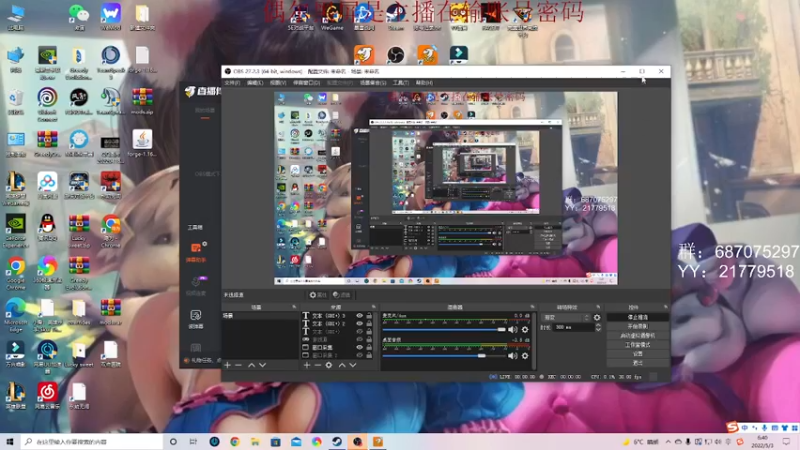Remove the scene with minus icon in Scenes panel
800x450 pixels.
coord(238,365)
